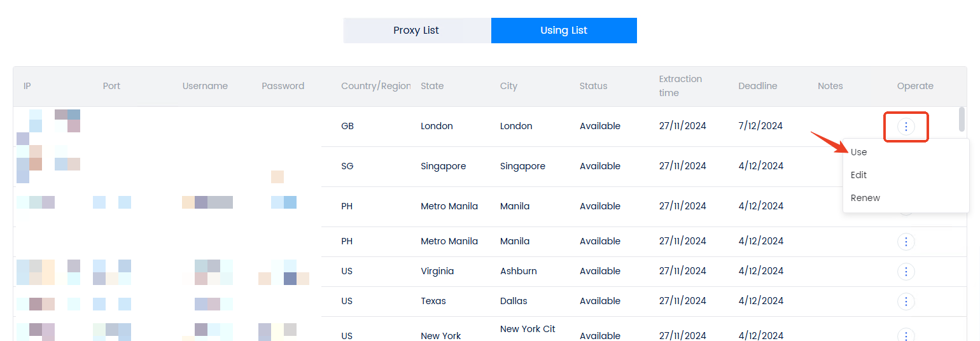
Task: Click the table's vertical scrollbar thumb
Action: coord(962,119)
